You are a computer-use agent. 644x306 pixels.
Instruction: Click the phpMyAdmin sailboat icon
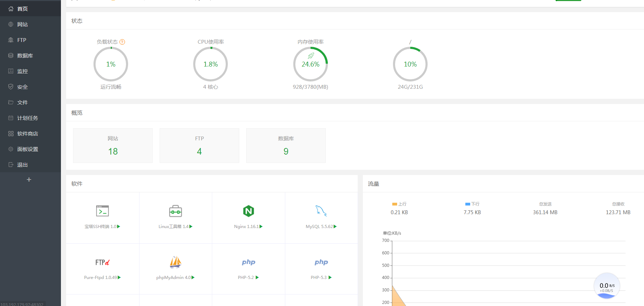click(x=176, y=262)
